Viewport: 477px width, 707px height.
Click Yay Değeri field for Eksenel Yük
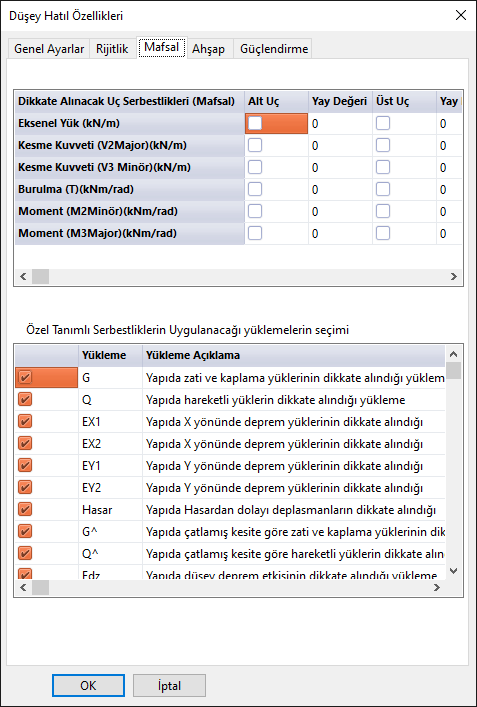pyautogui.click(x=340, y=124)
